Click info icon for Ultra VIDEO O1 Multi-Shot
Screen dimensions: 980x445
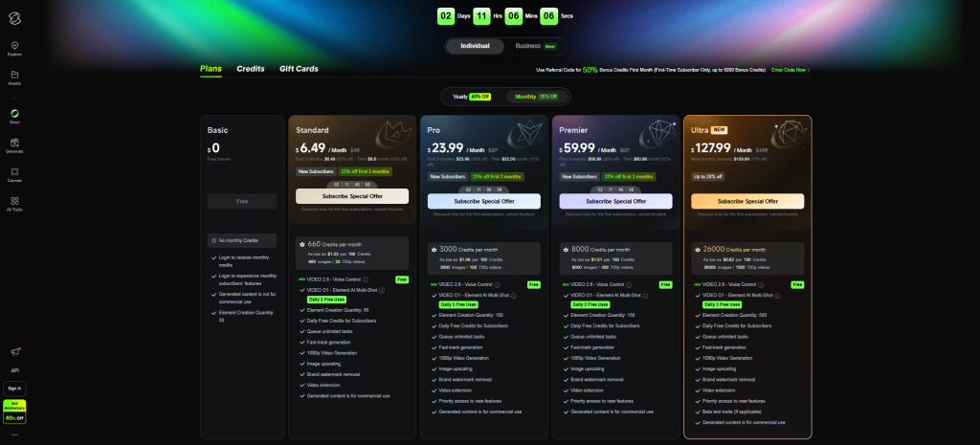tap(777, 295)
